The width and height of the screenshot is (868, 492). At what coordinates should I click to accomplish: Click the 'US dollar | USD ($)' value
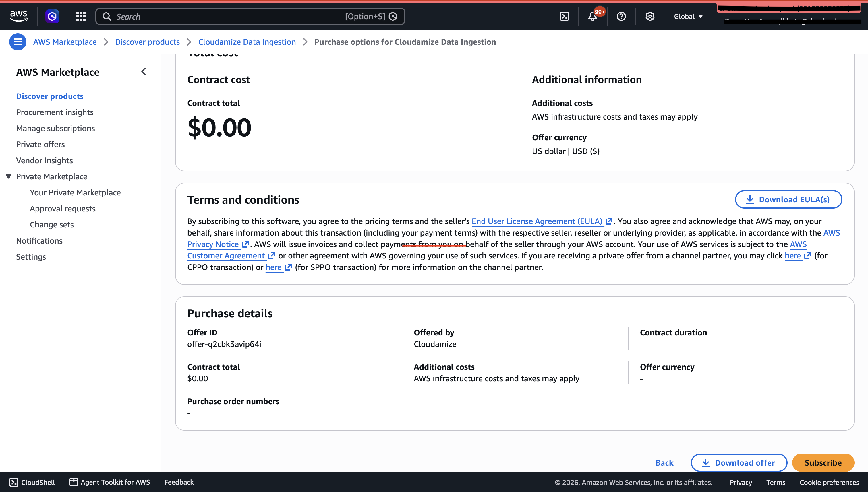(x=566, y=151)
